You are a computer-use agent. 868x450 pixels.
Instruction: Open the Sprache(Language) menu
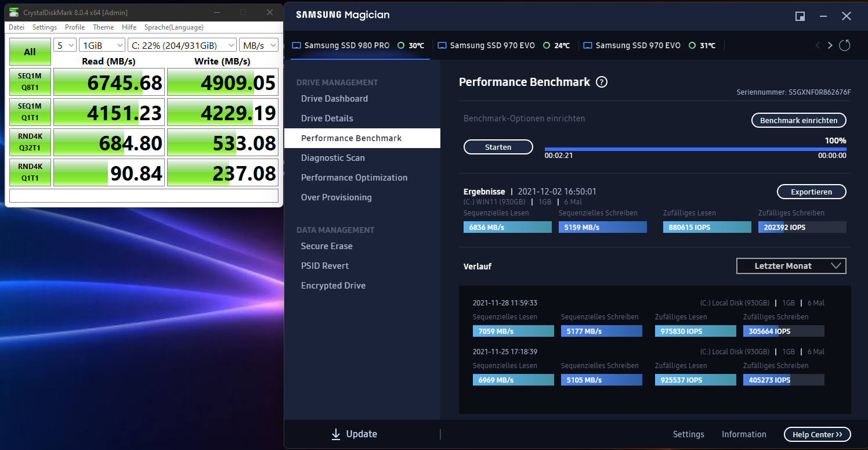(174, 27)
